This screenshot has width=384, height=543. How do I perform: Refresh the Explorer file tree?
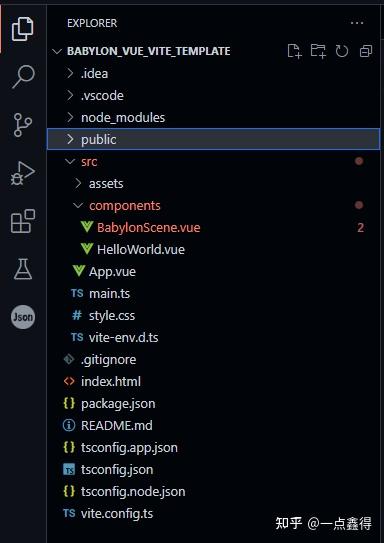(x=341, y=51)
